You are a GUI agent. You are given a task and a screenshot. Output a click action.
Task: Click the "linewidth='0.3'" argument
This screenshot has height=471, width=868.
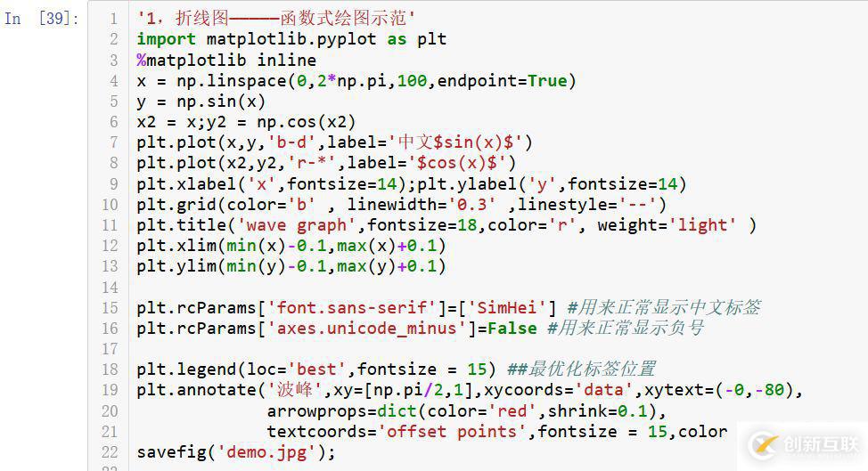pos(422,205)
